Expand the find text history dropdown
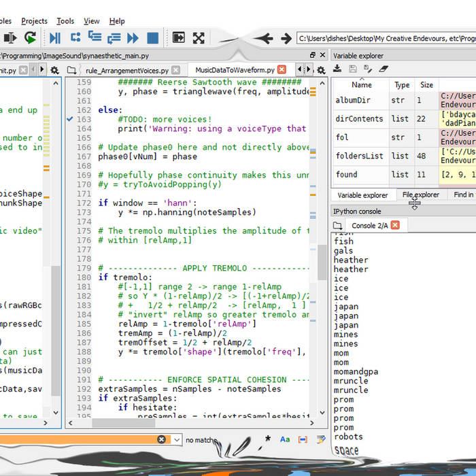 coord(176,440)
